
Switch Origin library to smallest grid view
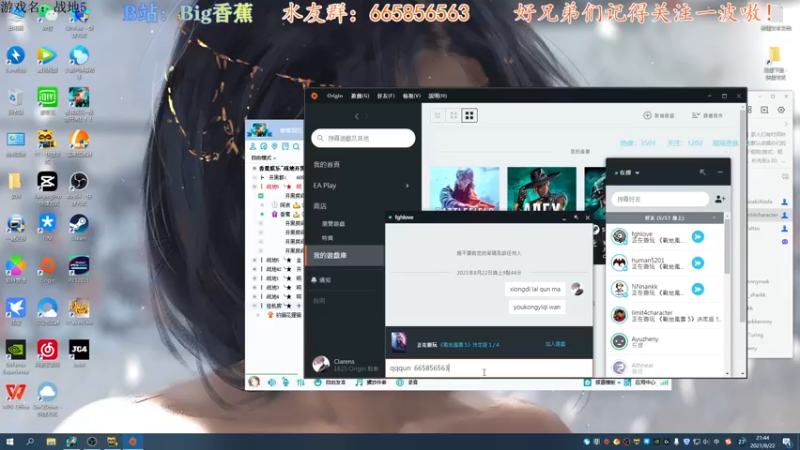(438, 115)
